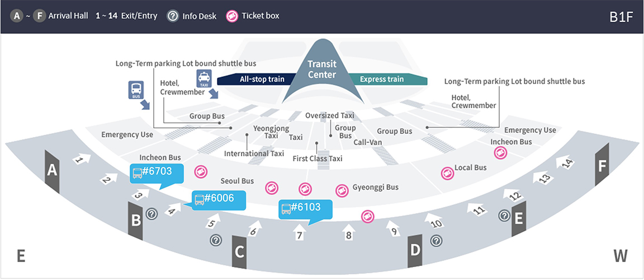
Task: Select the ticket box icon near exit 8
Action: (x=367, y=216)
